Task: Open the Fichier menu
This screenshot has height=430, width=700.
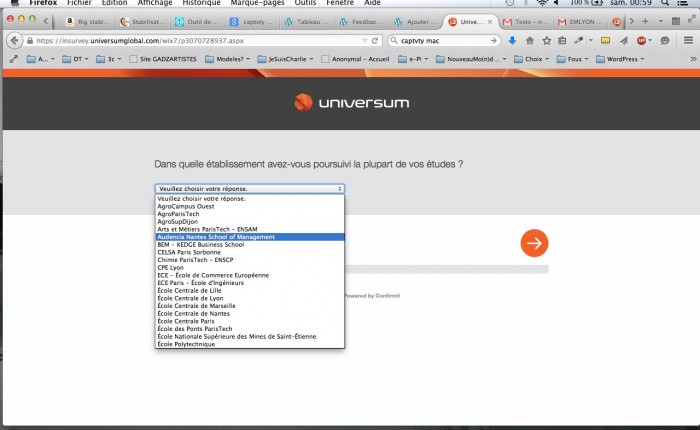Action: click(x=79, y=3)
